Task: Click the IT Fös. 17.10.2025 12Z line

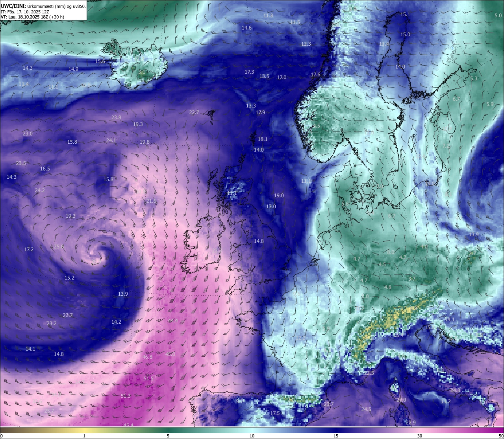Action: 25,12
